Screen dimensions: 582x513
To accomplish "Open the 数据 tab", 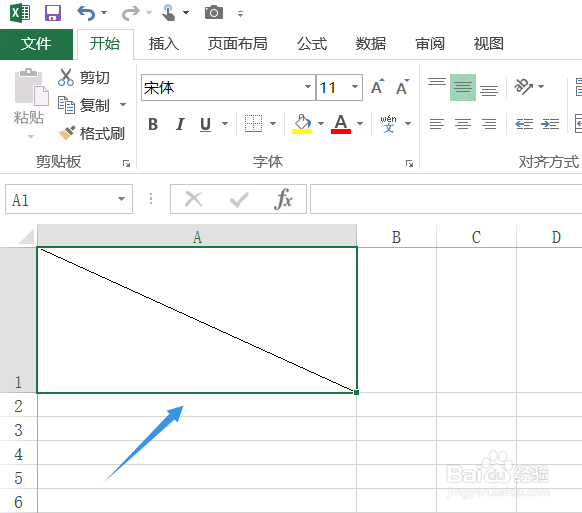I will pyautogui.click(x=371, y=44).
